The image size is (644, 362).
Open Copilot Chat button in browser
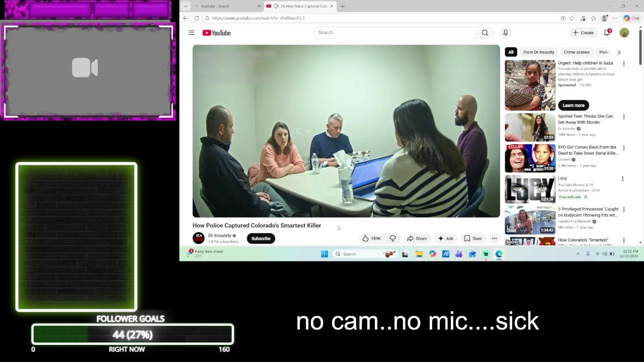click(631, 18)
